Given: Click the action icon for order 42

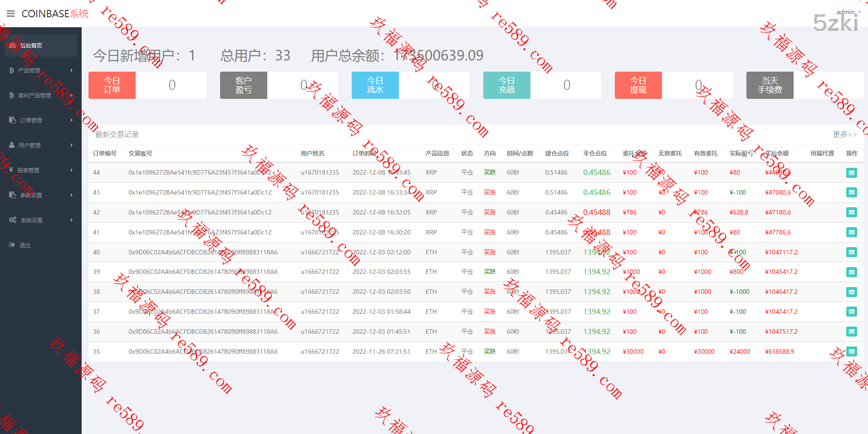Looking at the screenshot, I should tap(851, 213).
